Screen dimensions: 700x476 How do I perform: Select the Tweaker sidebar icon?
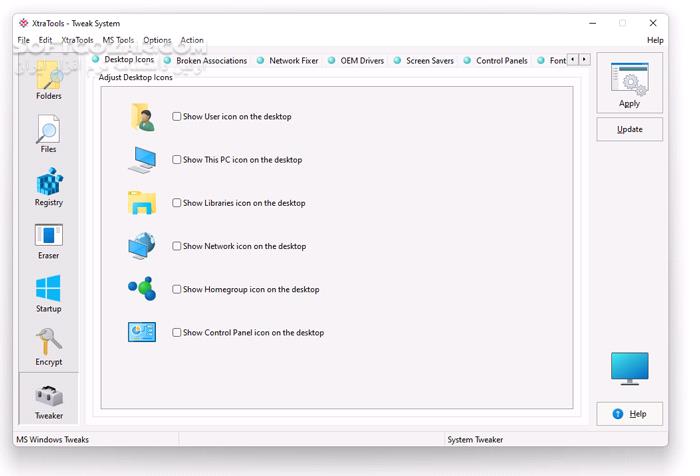pyautogui.click(x=48, y=400)
